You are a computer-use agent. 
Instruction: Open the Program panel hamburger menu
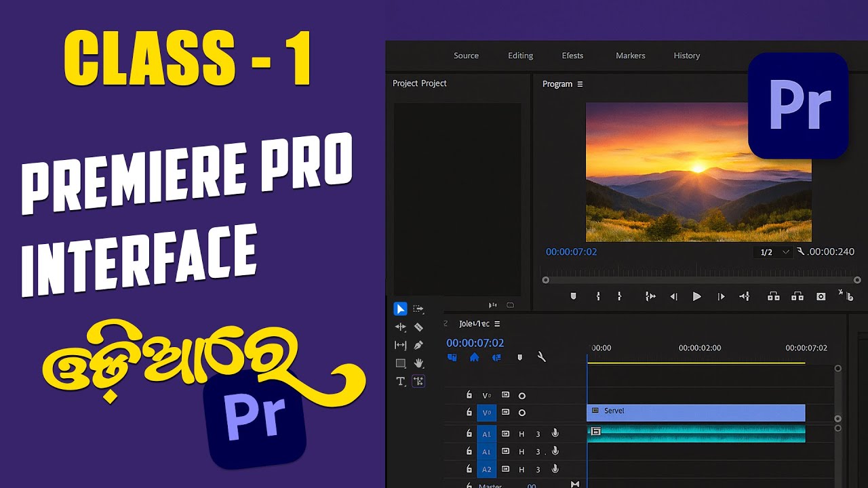click(580, 84)
